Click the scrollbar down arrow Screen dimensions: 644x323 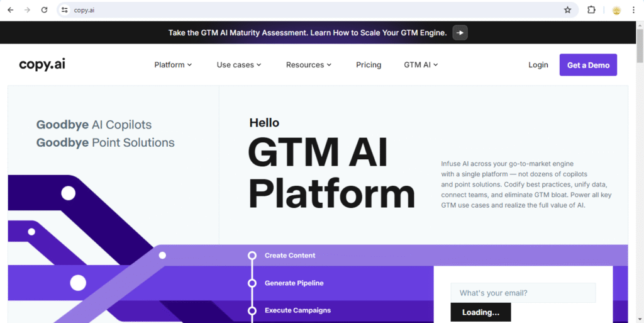click(640, 319)
